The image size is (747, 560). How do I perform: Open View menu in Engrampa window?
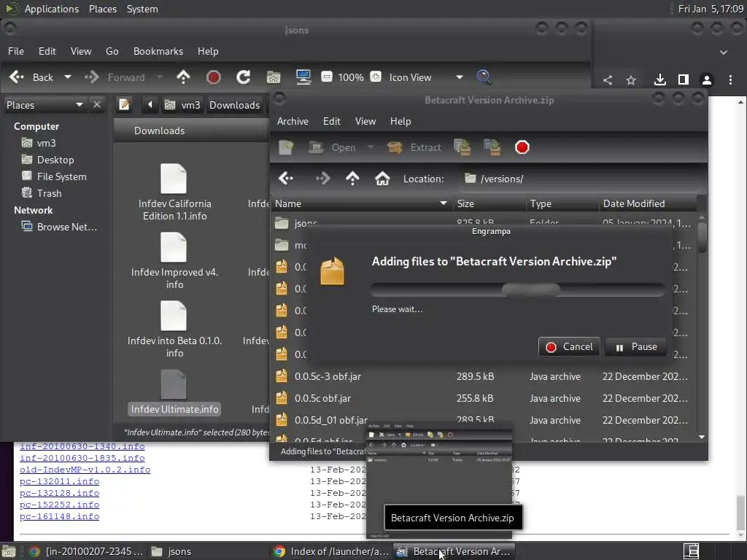click(x=365, y=121)
